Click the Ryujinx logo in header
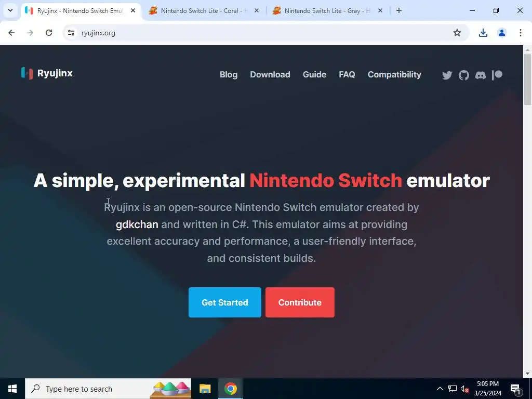 pyautogui.click(x=47, y=73)
